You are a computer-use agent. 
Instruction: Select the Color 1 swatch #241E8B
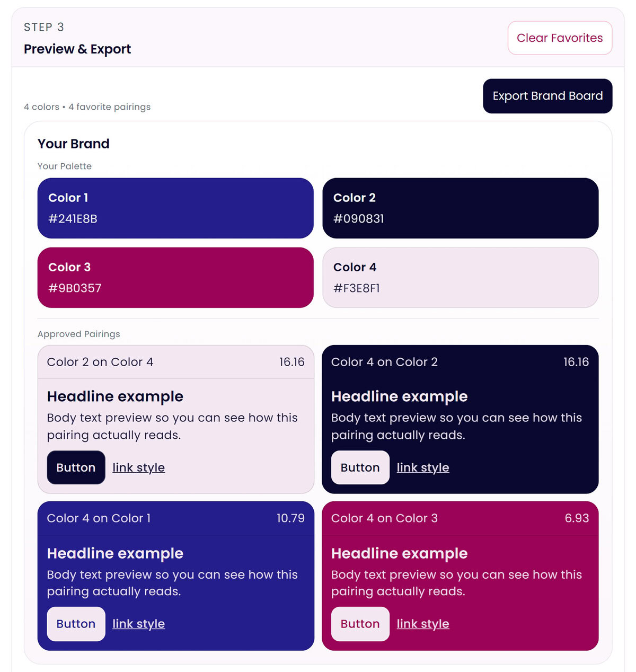(x=175, y=208)
